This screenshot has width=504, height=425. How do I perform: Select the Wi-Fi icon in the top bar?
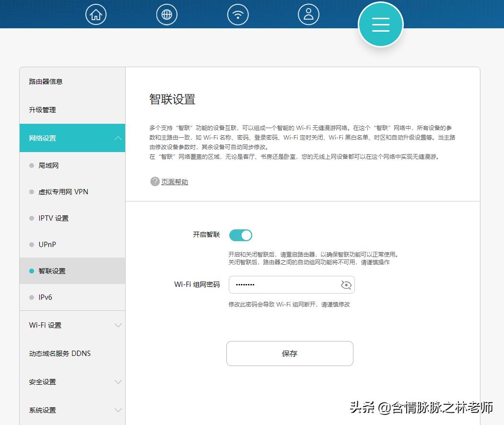tap(237, 14)
